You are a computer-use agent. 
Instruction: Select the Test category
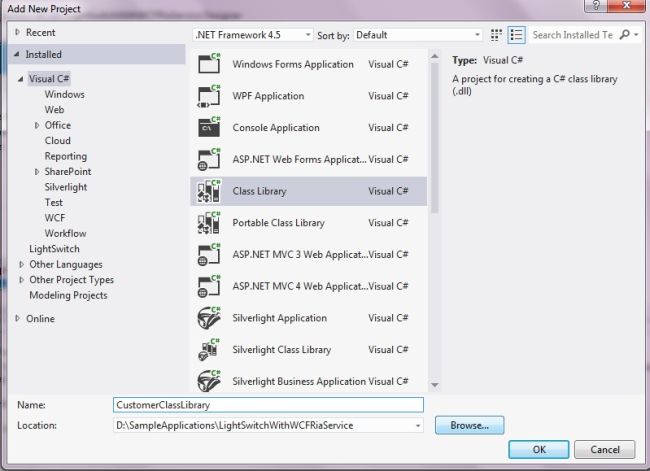coord(53,202)
